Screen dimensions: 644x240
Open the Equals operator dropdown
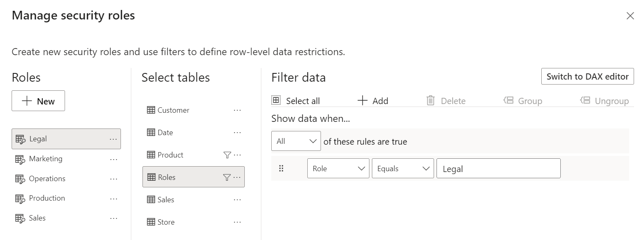[403, 168]
